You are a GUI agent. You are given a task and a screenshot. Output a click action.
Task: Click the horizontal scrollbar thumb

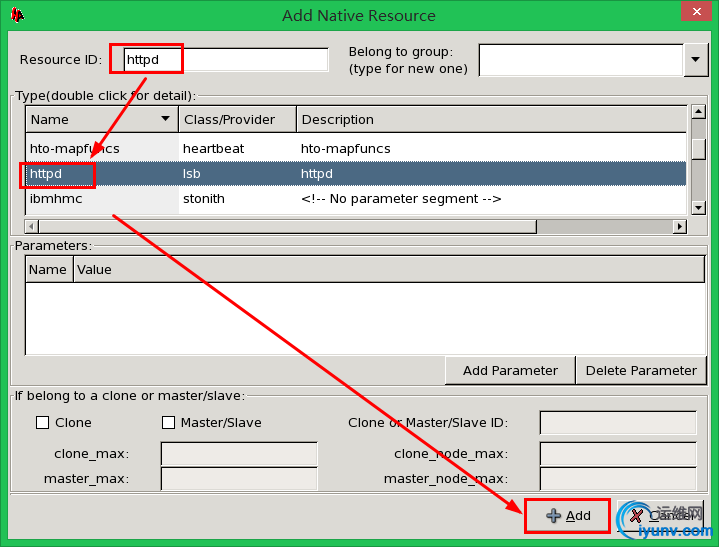(x=288, y=227)
